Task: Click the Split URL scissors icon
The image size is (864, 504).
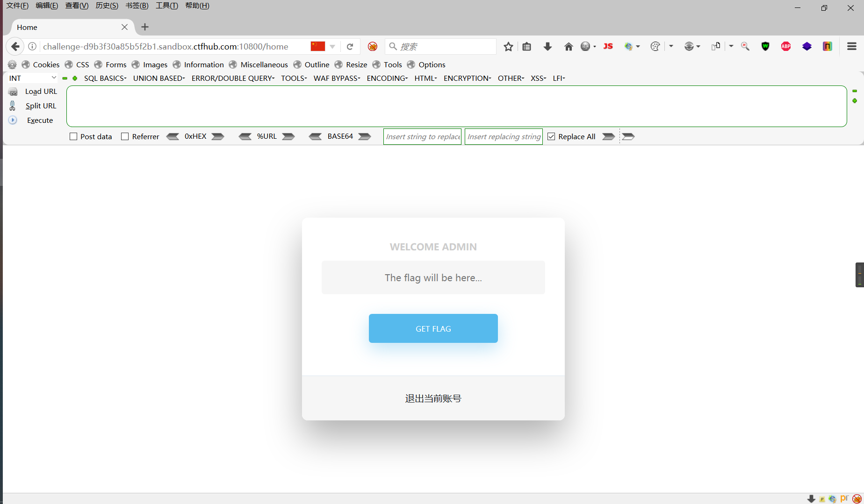Action: [x=13, y=106]
